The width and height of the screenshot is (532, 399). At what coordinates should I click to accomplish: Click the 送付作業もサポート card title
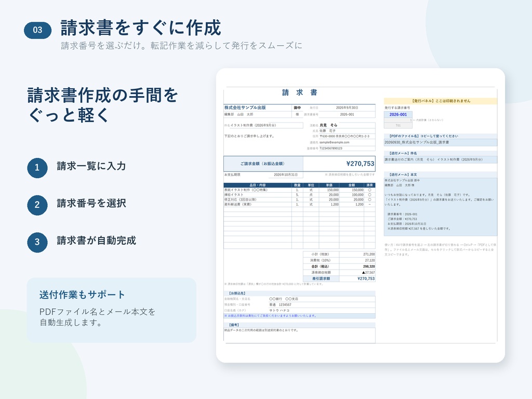[82, 295]
